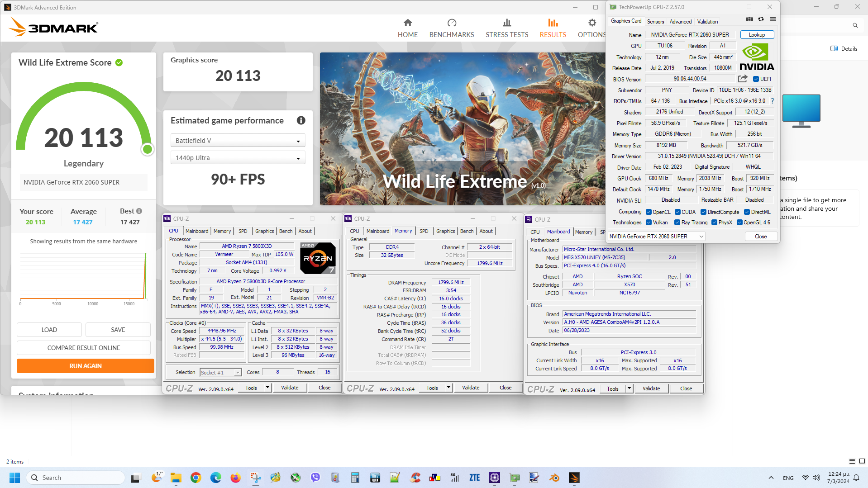The image size is (868, 488).
Task: Click Validate in the CPU-Z Memory window
Action: [471, 387]
